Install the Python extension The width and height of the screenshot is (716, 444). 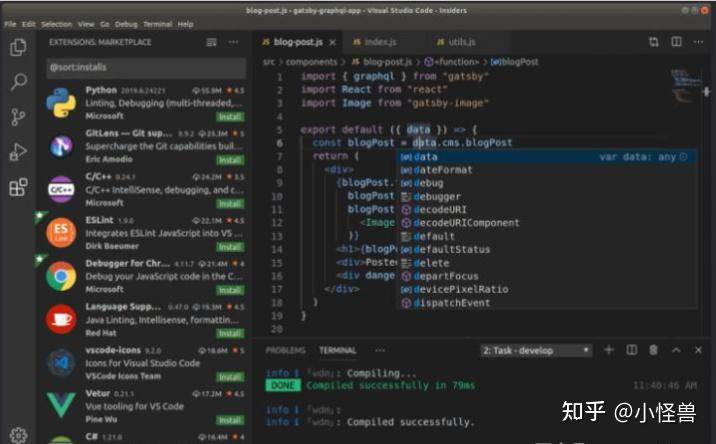(x=230, y=117)
